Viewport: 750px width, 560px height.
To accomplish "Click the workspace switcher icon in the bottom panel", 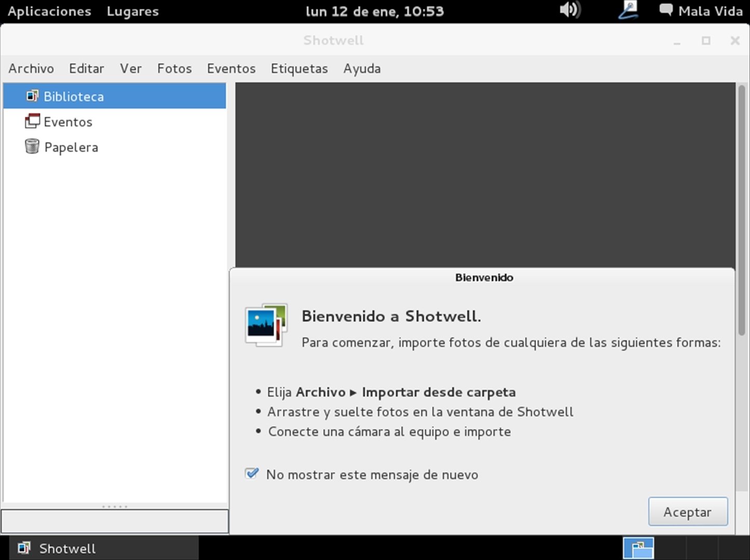I will point(638,548).
